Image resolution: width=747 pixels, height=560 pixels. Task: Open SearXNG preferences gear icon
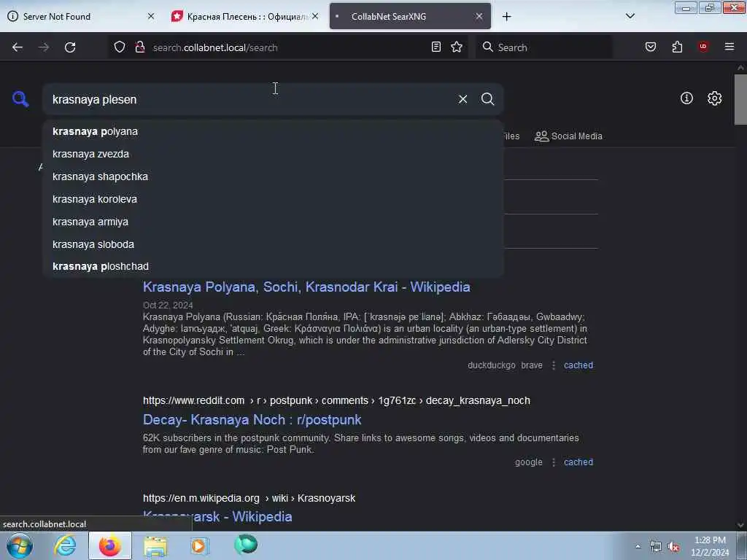tap(714, 98)
